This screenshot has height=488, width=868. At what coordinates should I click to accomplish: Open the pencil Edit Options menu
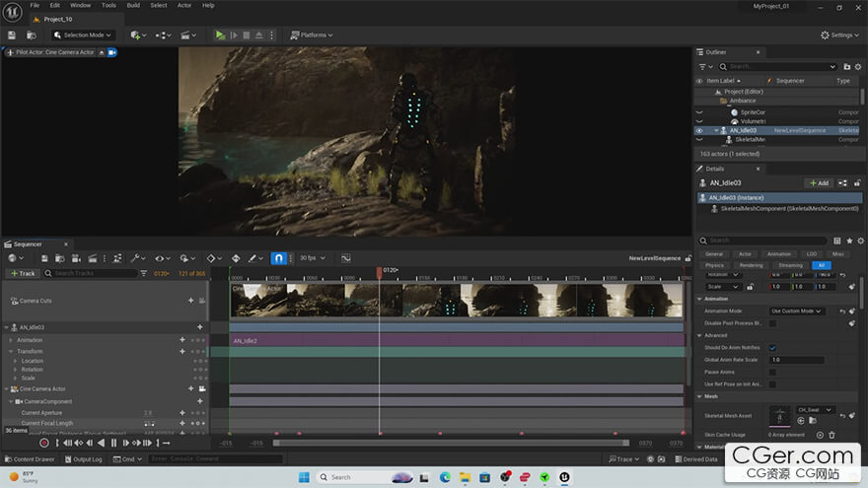(255, 258)
